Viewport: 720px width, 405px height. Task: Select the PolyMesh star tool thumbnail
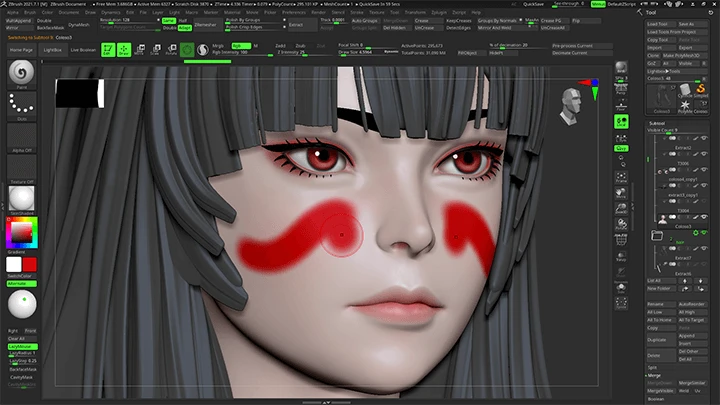point(685,107)
